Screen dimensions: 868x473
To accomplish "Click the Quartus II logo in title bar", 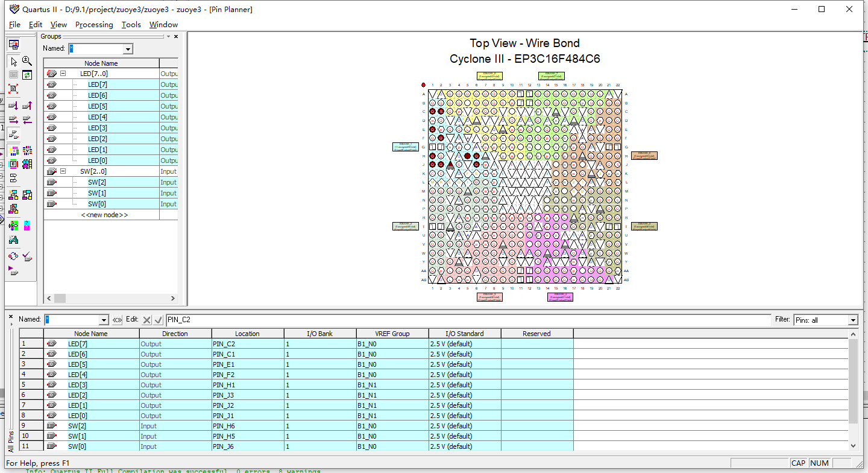I will (14, 9).
